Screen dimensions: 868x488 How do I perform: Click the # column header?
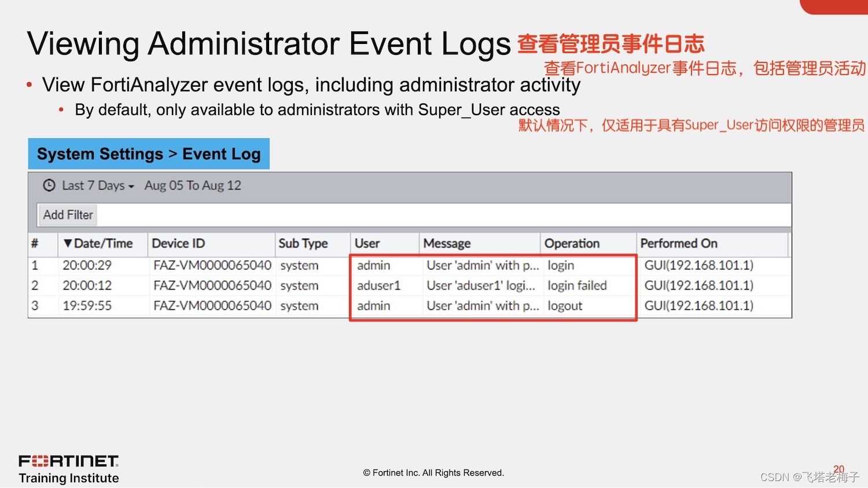click(x=43, y=244)
